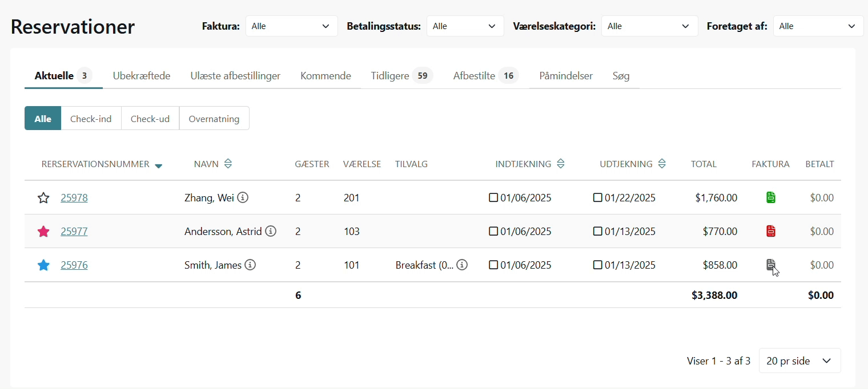Screen dimensions: 868x389
Task: Expand the Betalingsstatus dropdown
Action: pyautogui.click(x=465, y=26)
